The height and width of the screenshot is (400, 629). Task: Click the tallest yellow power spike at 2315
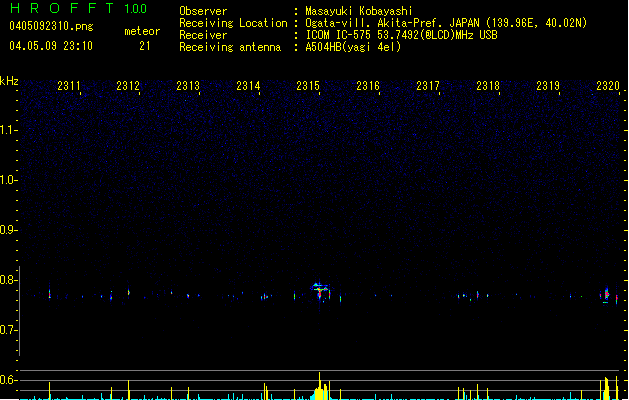[x=320, y=385]
